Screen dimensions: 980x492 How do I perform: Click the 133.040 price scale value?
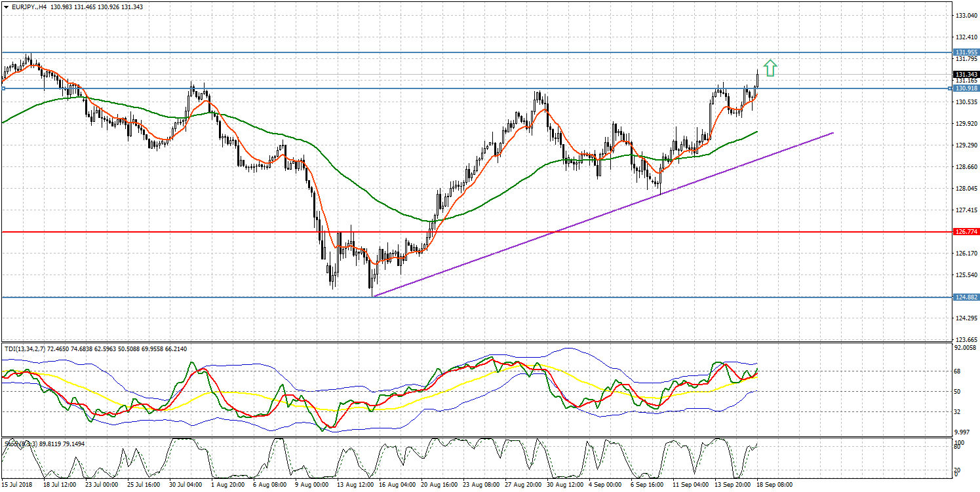(965, 15)
